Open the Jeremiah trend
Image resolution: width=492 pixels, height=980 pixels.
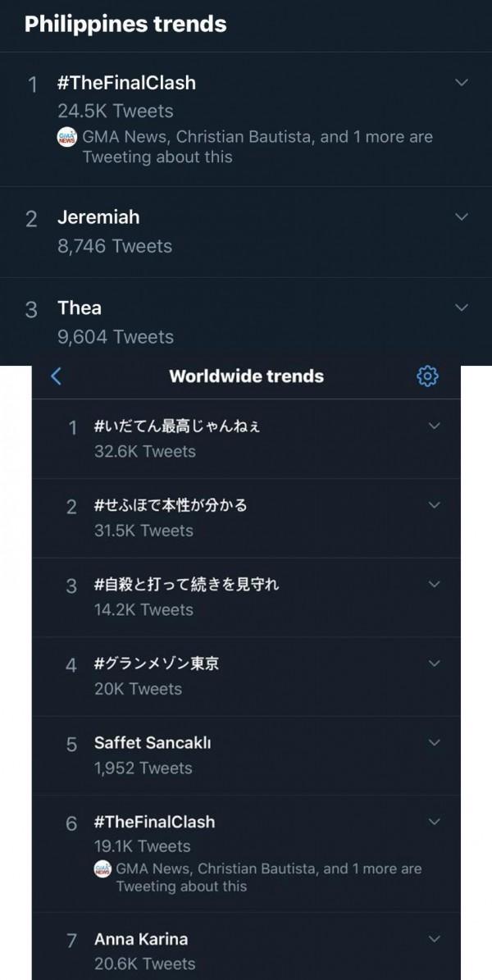click(98, 217)
